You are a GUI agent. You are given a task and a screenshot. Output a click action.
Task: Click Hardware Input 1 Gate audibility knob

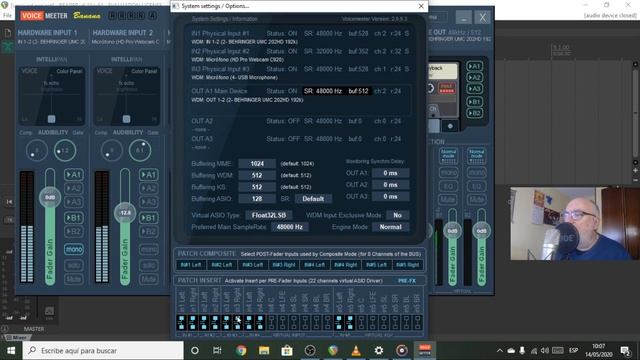(65, 151)
